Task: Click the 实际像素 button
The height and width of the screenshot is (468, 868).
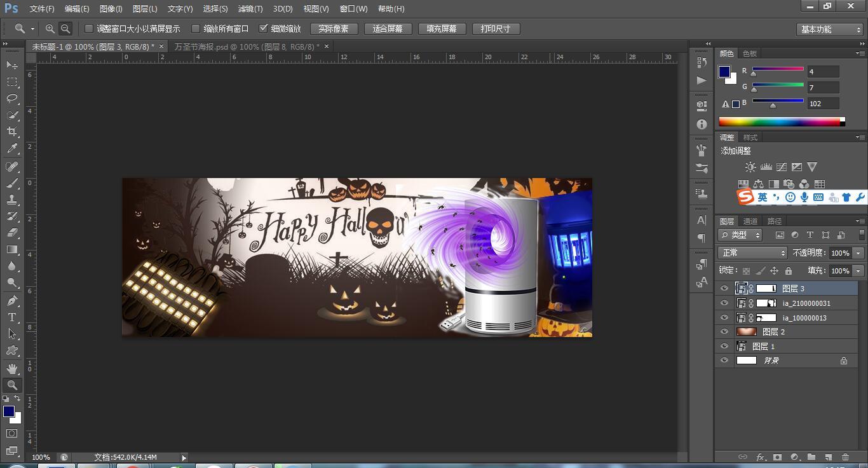Action: pyautogui.click(x=334, y=29)
